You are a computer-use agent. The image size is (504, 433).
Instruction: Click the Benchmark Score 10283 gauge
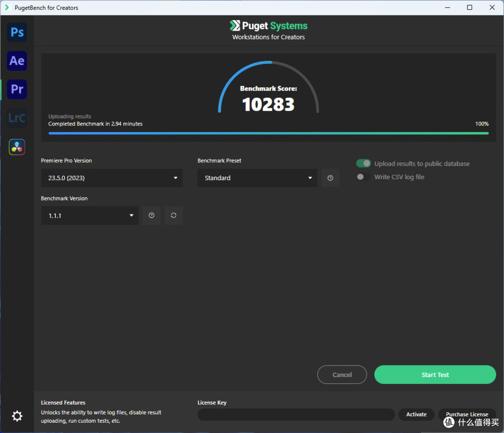(x=268, y=87)
